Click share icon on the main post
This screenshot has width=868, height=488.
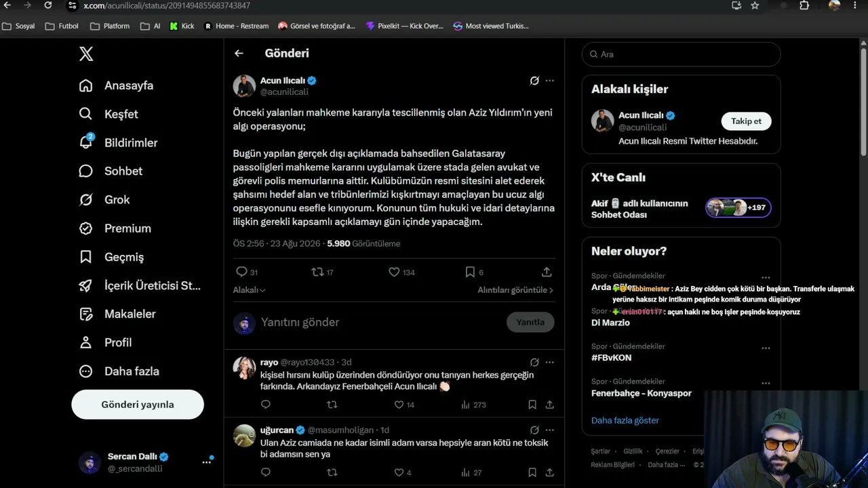(x=547, y=272)
